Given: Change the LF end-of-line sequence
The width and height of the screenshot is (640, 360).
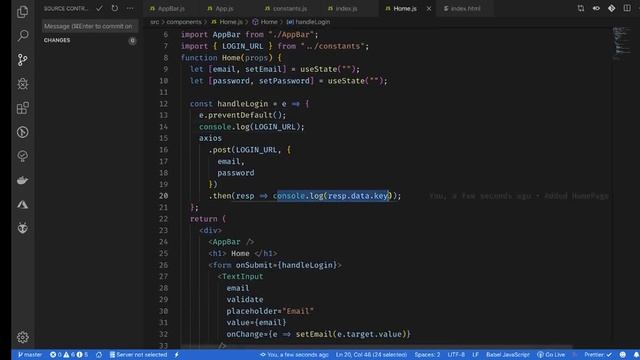Looking at the screenshot, I should [x=476, y=355].
